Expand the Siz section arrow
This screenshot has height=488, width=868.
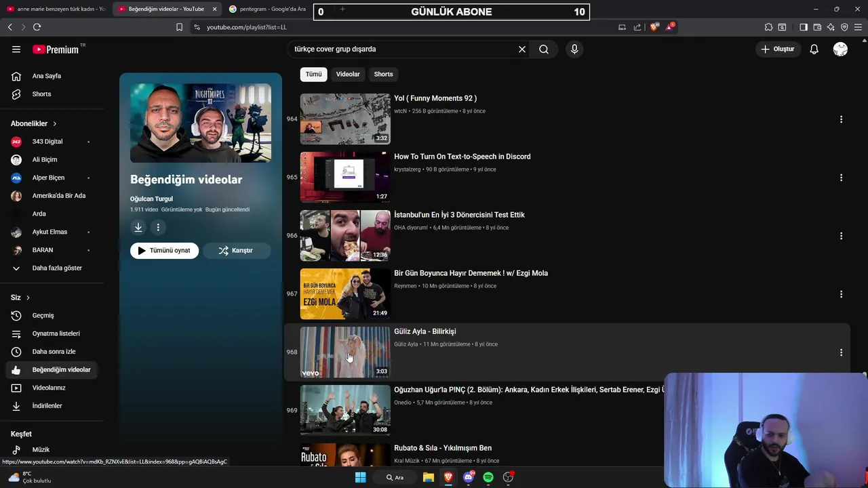28,298
